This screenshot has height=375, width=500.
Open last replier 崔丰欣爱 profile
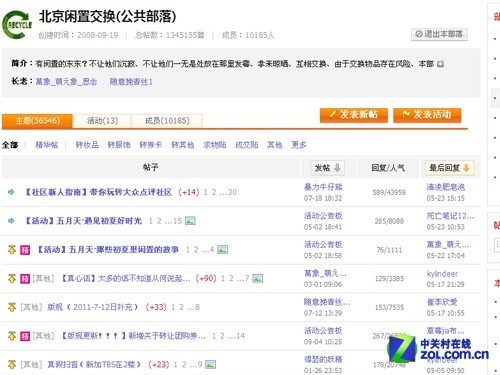click(x=442, y=302)
